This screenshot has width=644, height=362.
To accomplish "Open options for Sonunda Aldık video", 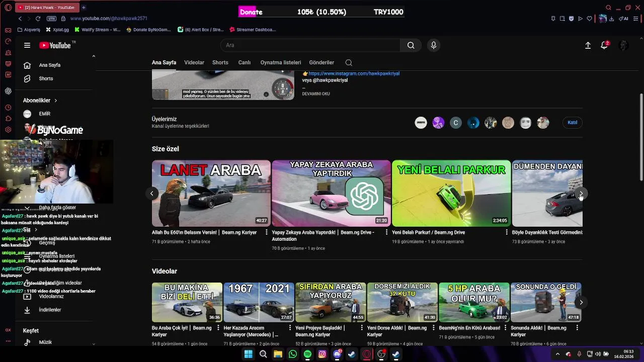I will (x=577, y=328).
